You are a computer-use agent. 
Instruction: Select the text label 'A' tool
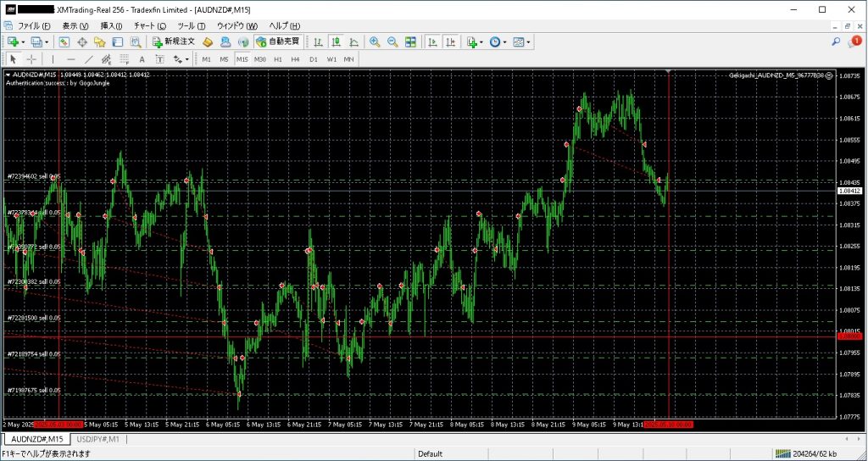142,59
